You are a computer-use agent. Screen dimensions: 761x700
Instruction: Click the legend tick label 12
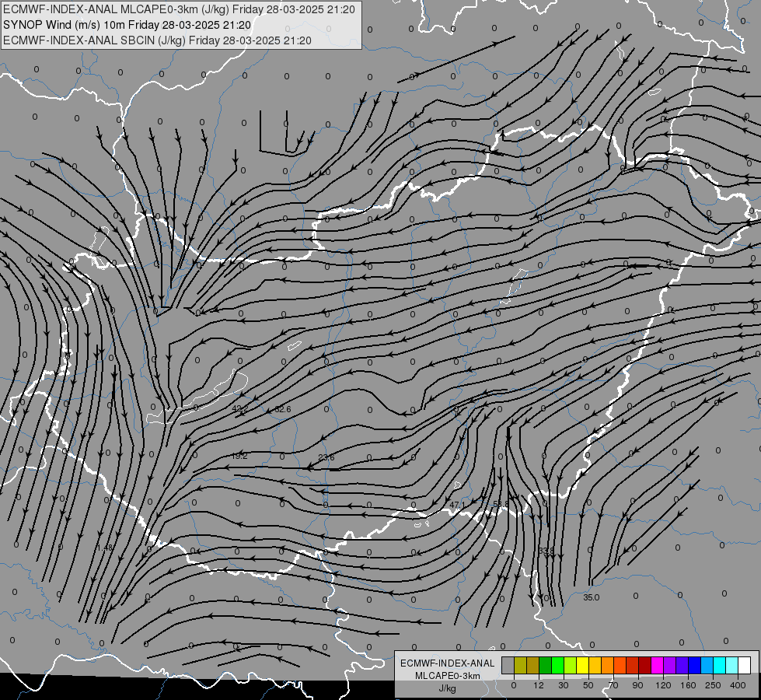point(539,685)
